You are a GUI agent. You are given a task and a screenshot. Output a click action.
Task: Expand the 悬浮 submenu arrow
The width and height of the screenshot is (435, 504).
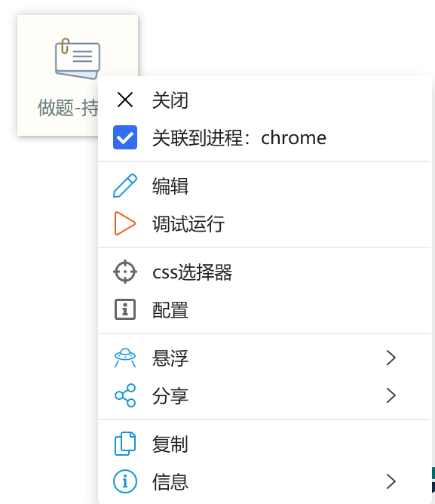[391, 358]
